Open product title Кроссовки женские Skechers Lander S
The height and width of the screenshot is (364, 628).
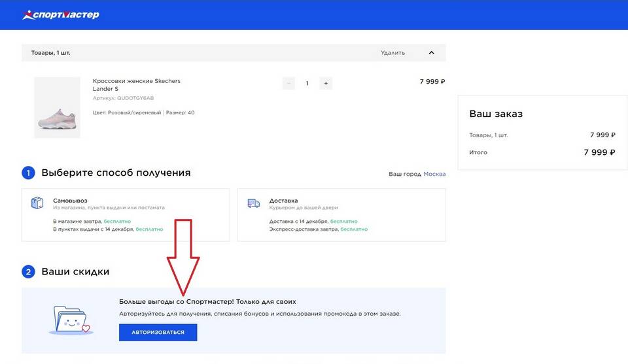[137, 85]
